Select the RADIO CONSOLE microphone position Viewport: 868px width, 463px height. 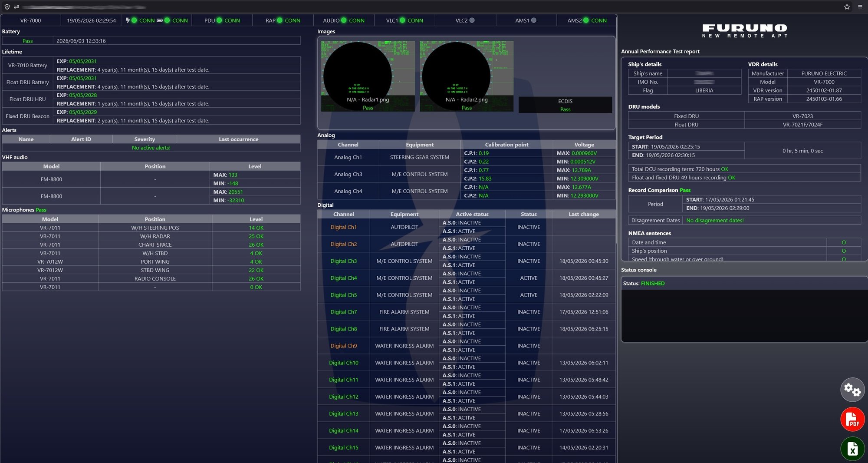tap(155, 279)
